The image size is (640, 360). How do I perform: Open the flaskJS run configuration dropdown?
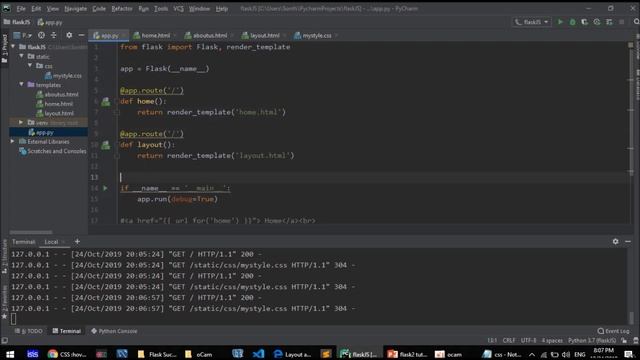[531, 22]
